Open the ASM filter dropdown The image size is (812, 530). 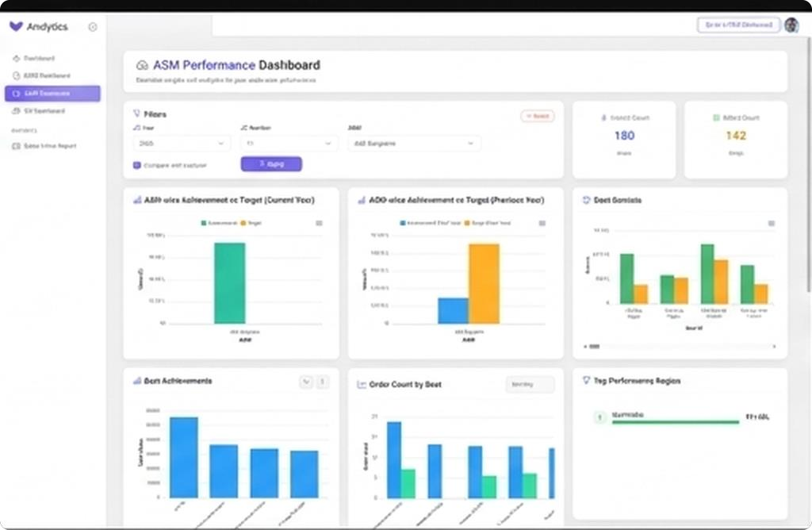click(x=414, y=144)
